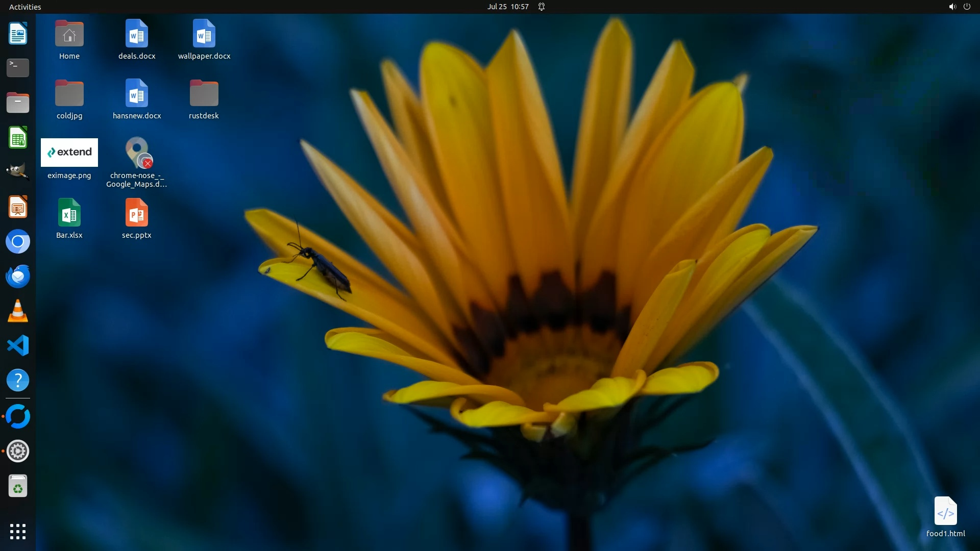Launch Visual Studio Code from the dock
This screenshot has width=980, height=551.
point(18,346)
